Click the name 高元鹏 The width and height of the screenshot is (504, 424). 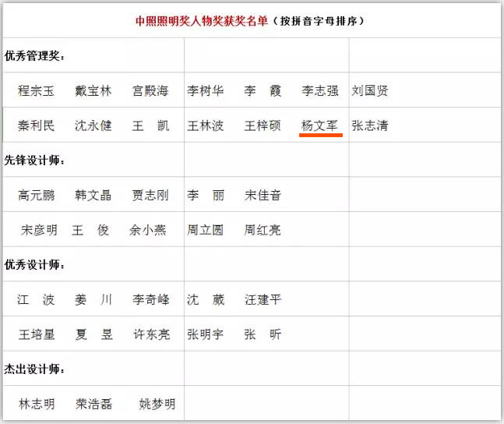(x=37, y=195)
